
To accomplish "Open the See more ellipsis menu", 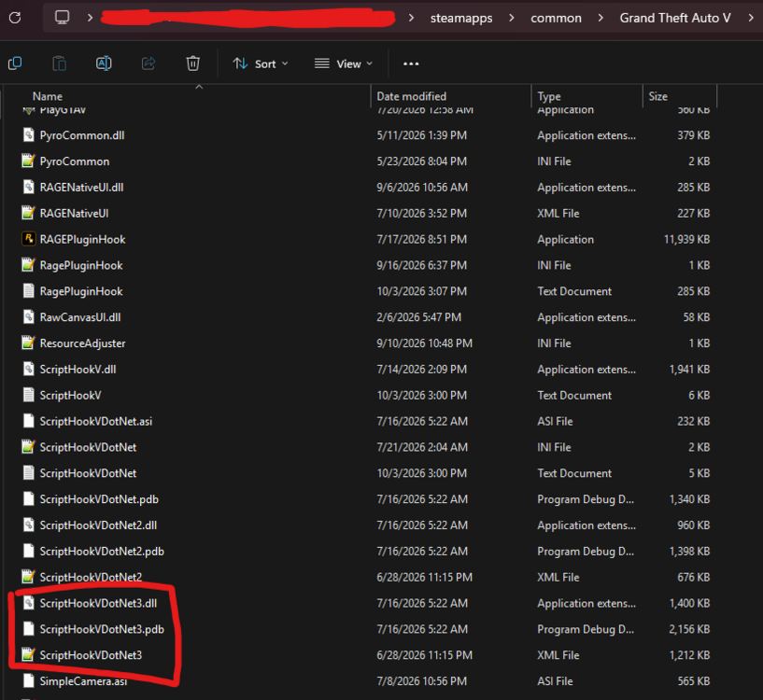I will [411, 63].
